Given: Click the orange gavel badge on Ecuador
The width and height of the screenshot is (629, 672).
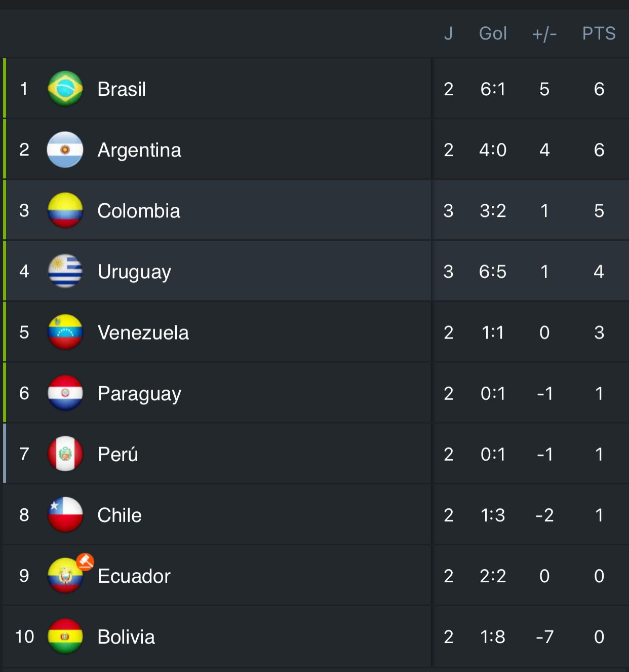Looking at the screenshot, I should pos(85,562).
